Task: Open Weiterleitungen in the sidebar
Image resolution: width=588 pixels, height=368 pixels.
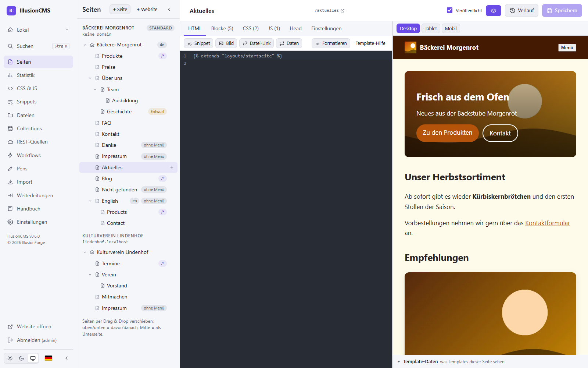Action: coord(38,195)
